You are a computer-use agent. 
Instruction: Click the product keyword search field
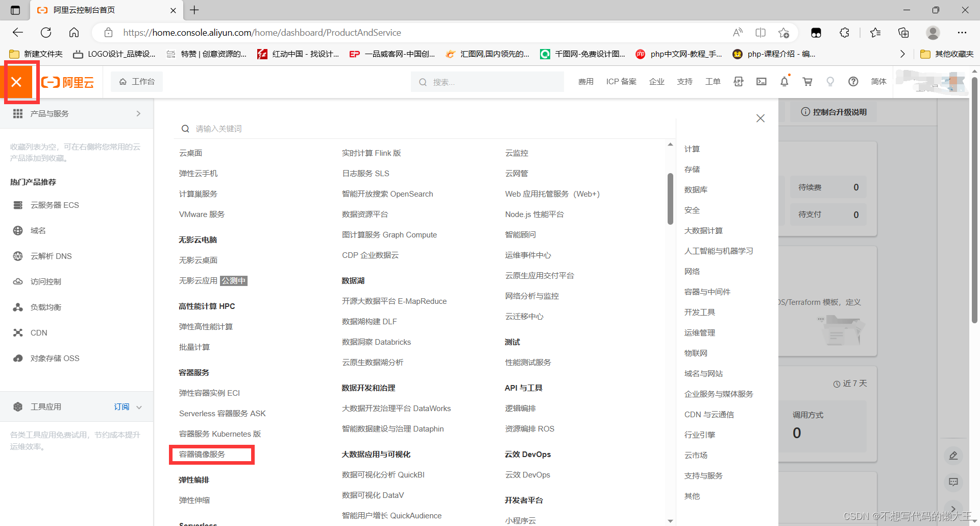click(x=424, y=129)
